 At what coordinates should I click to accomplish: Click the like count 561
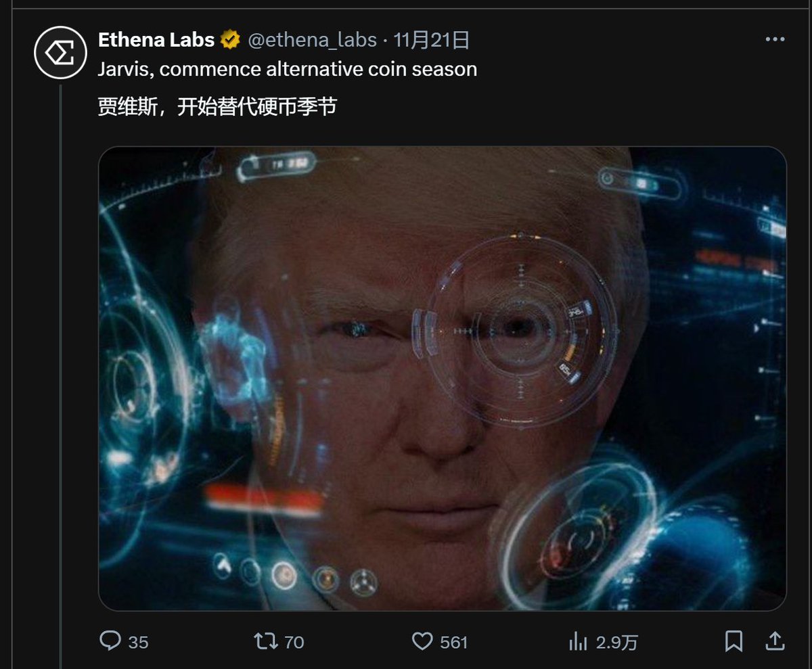tap(453, 642)
